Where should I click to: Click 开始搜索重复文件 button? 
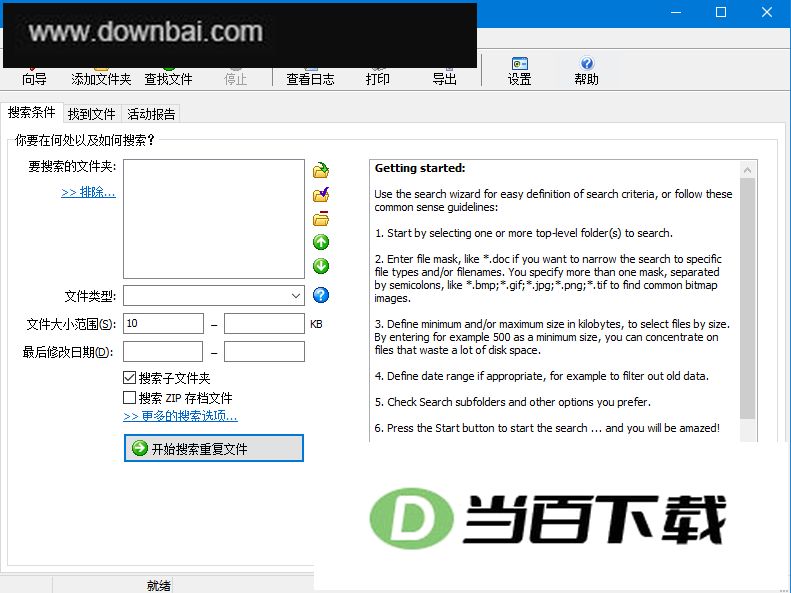pyautogui.click(x=214, y=448)
